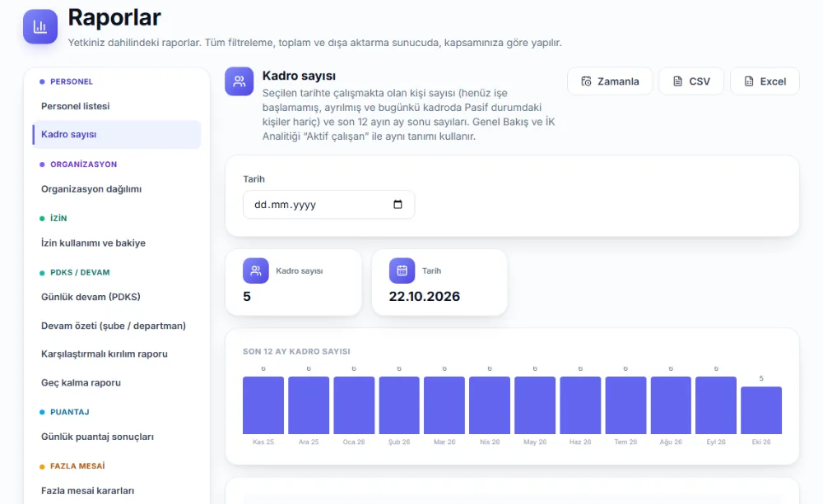Click the Raporlar bar chart icon
The image size is (823, 504).
40,27
